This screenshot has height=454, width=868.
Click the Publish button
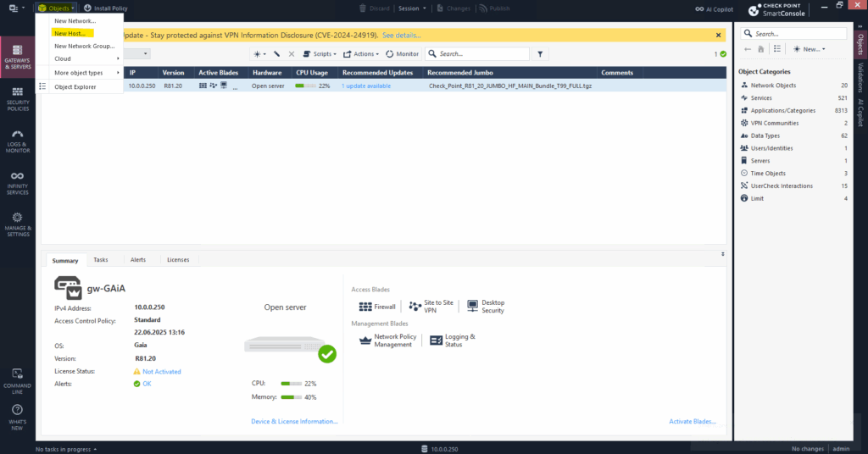tap(494, 8)
